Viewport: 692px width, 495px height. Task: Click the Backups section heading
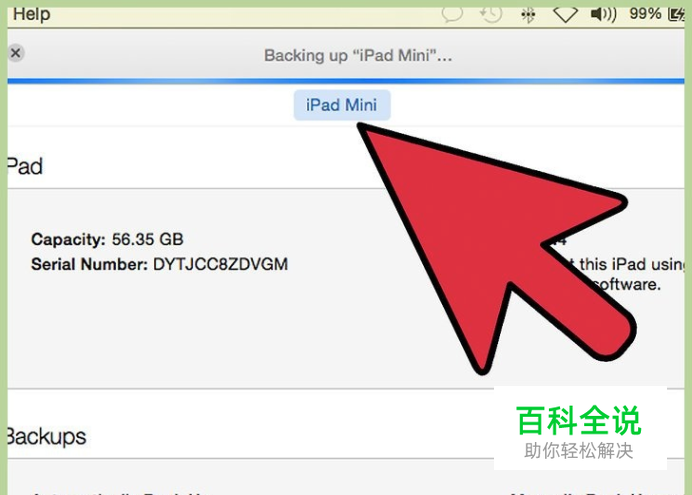pyautogui.click(x=47, y=437)
